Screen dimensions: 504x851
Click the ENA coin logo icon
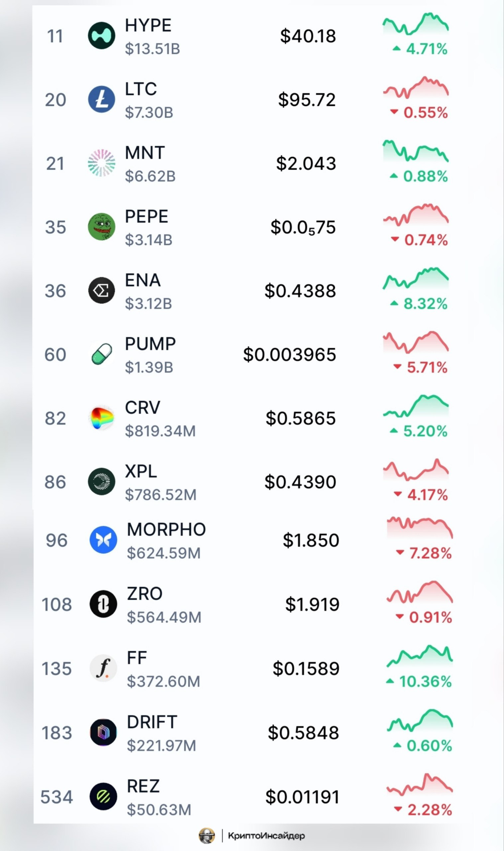point(101,291)
